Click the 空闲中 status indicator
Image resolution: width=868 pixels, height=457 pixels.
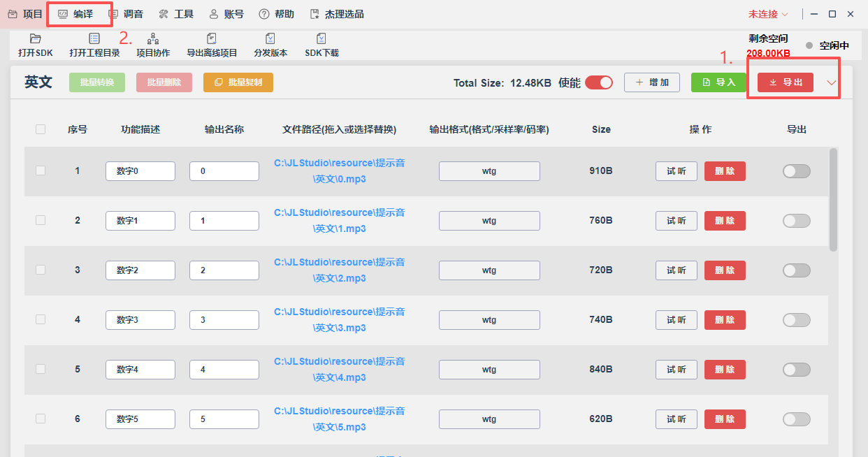pos(827,45)
